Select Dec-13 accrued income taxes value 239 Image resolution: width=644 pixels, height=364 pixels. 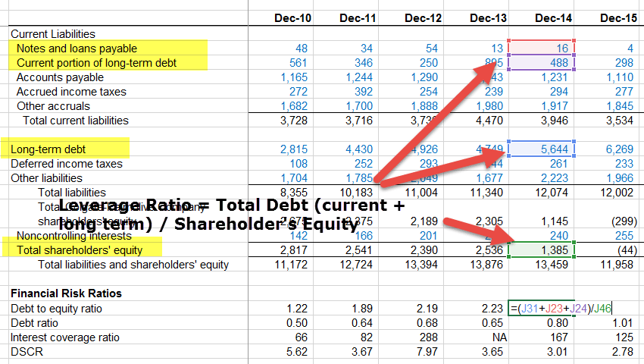point(494,91)
